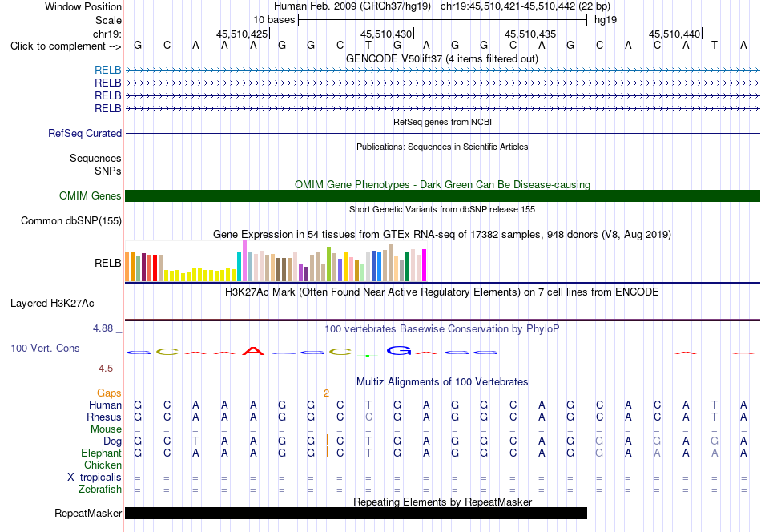Click the 'hg19' label beside the scale bar
The width and height of the screenshot is (761, 532).
[606, 20]
